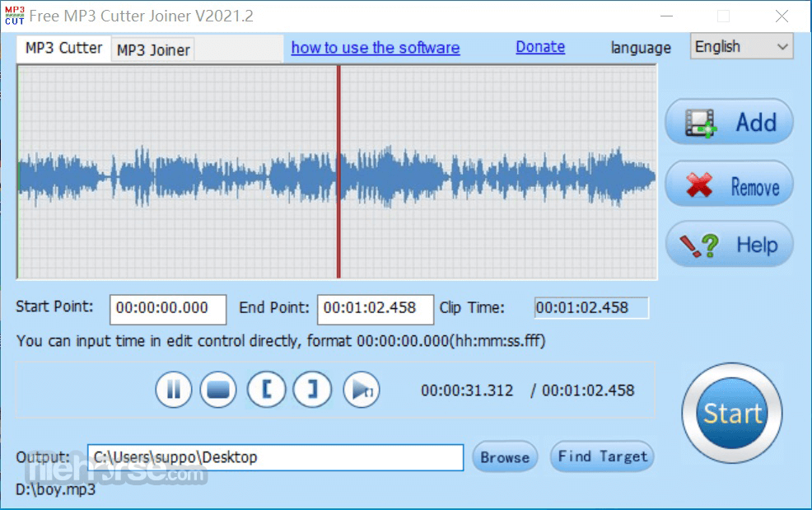Image resolution: width=812 pixels, height=510 pixels.
Task: Stop playback with the stop button
Action: point(218,390)
